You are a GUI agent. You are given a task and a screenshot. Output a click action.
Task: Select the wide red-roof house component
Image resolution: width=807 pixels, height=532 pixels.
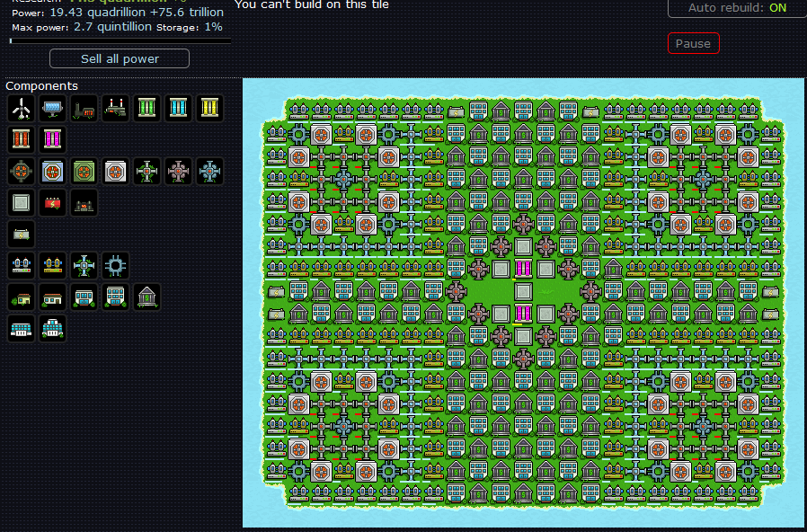coord(52,297)
